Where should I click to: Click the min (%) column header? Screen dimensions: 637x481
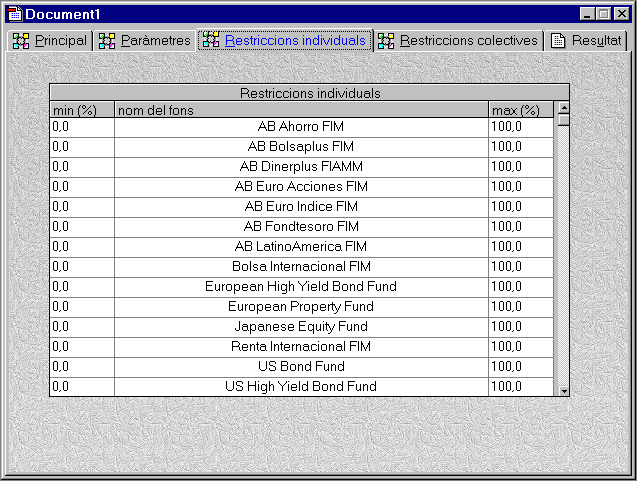[x=82, y=110]
